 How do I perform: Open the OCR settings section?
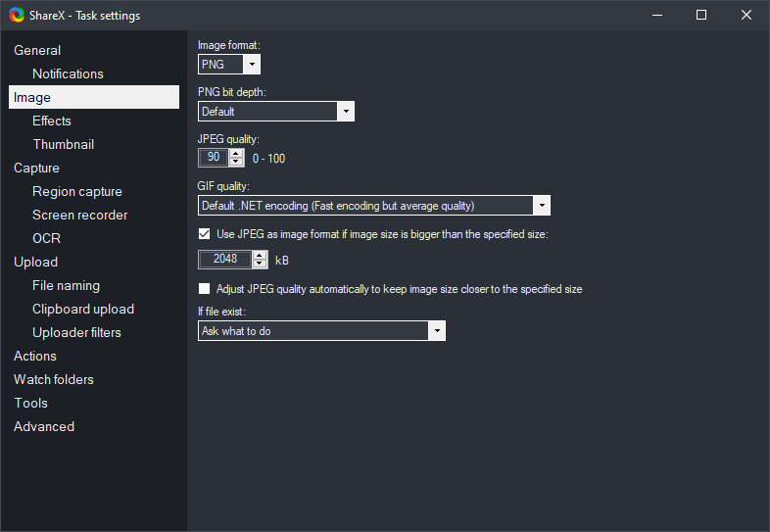point(46,238)
